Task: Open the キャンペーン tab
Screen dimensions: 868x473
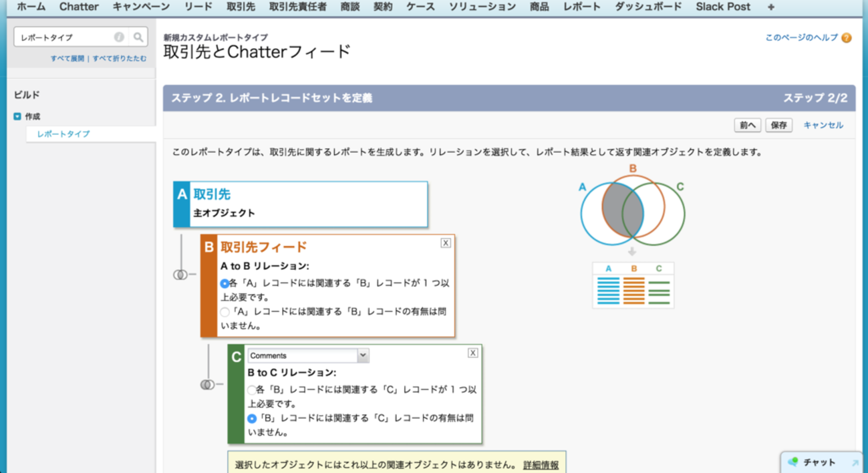Action: click(141, 7)
